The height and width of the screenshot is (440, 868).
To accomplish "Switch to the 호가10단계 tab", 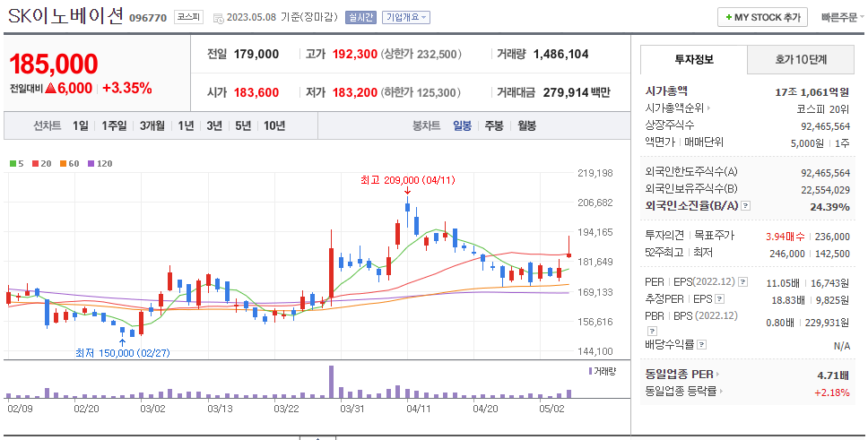I will click(801, 60).
